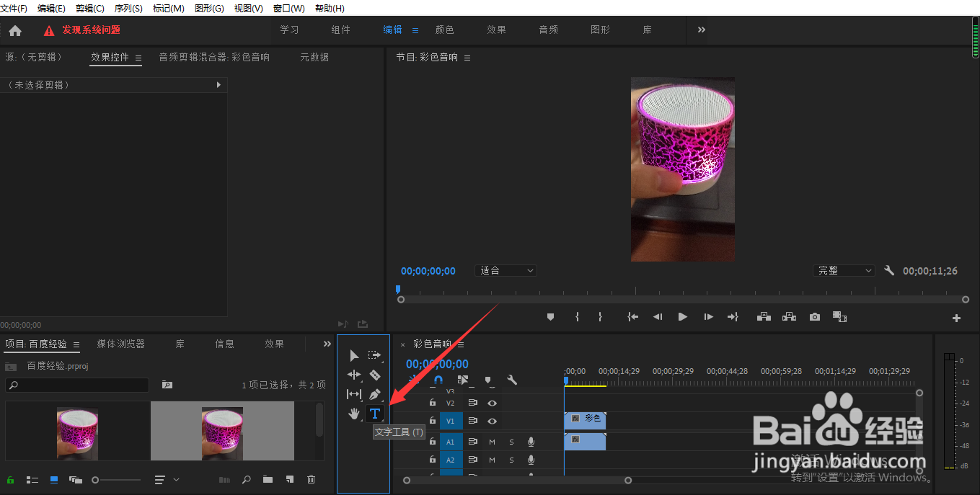Add marker in timeline panel header
This screenshot has width=980, height=495.
pyautogui.click(x=487, y=380)
